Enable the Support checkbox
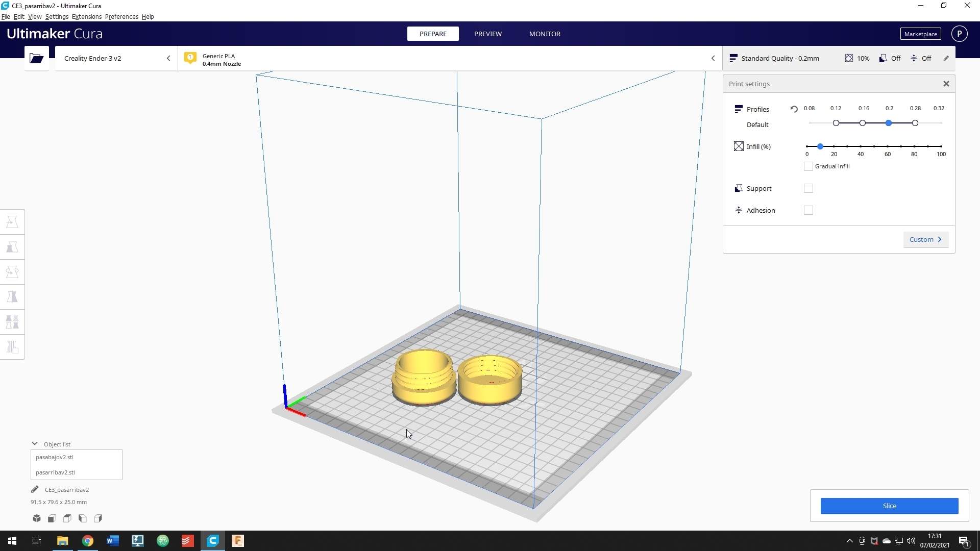Screen dimensions: 980x551 pyautogui.click(x=808, y=188)
